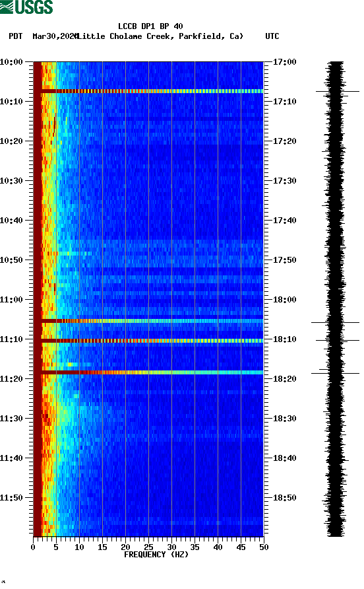Click the USGS logo
Viewport: 364px width, 589px height.
26,7
